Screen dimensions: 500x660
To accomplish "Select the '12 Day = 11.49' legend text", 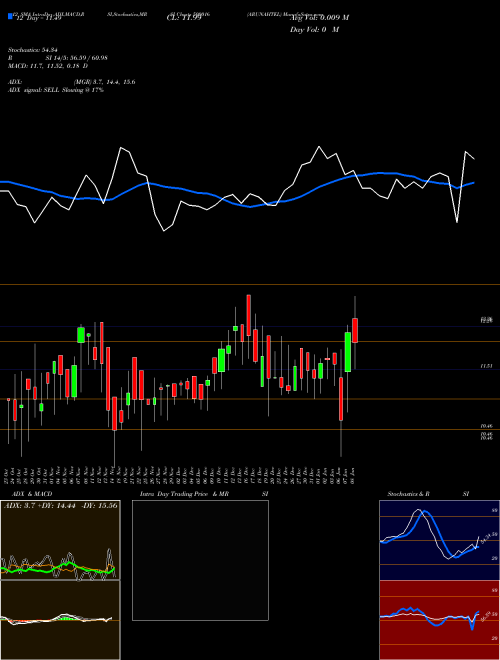I will [37, 18].
